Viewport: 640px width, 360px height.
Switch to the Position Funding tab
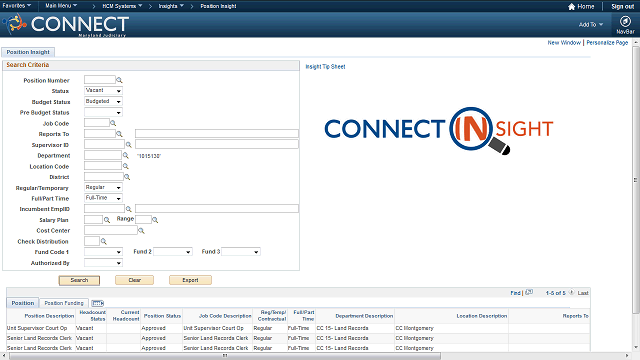[64, 303]
